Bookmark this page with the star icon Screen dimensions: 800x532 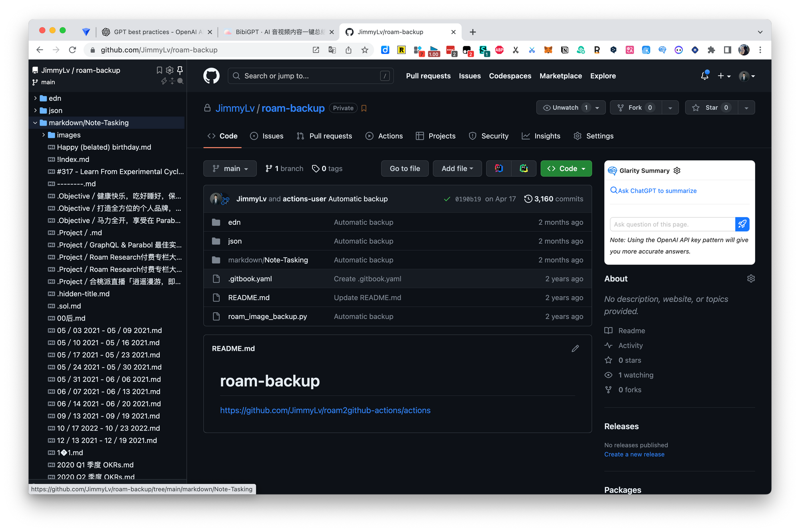[x=365, y=50]
